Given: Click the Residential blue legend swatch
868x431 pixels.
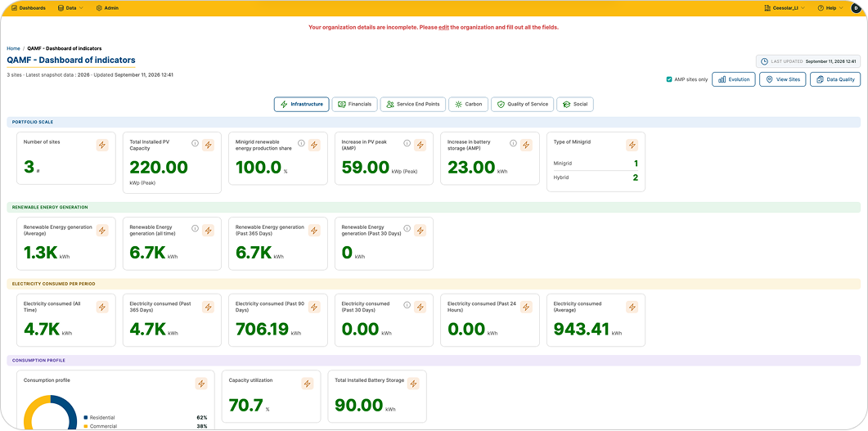Looking at the screenshot, I should (85, 417).
